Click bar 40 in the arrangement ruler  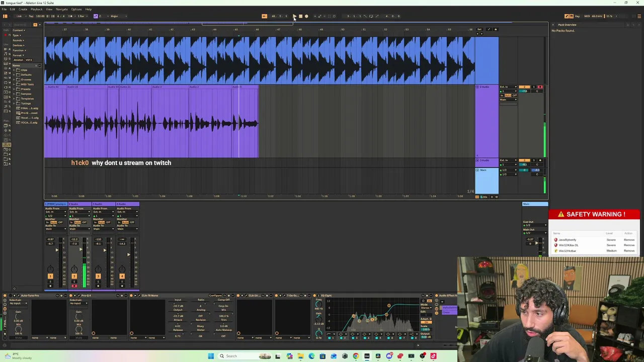129,30
